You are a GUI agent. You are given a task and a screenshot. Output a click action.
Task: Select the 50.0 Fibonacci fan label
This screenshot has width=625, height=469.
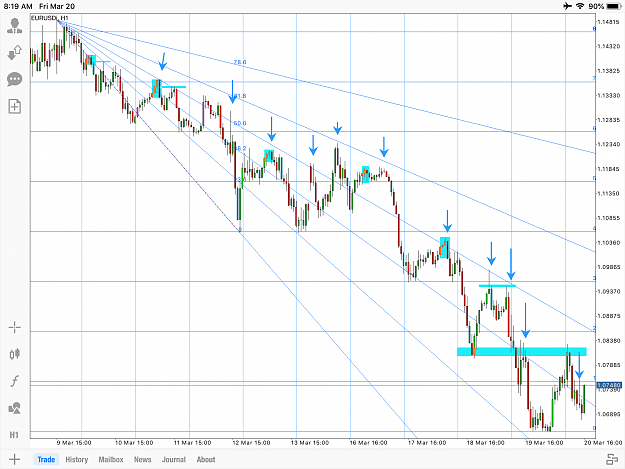240,124
